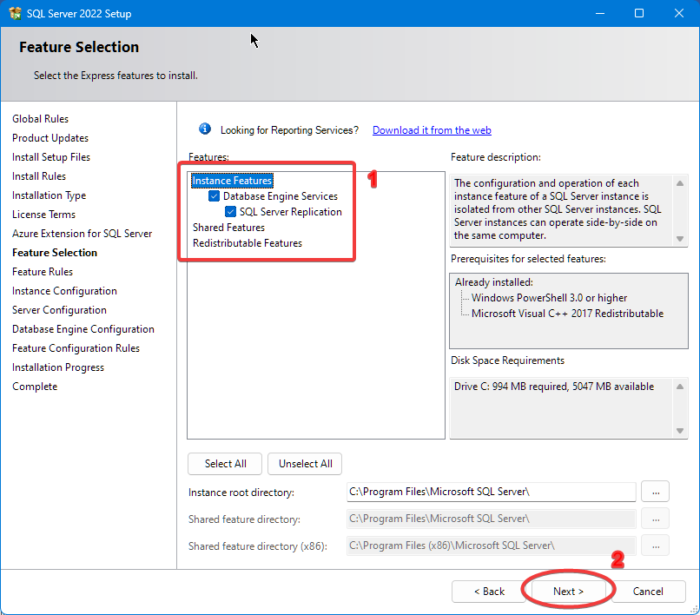
Task: Uncheck SQL Server Replication checkbox
Action: [230, 212]
